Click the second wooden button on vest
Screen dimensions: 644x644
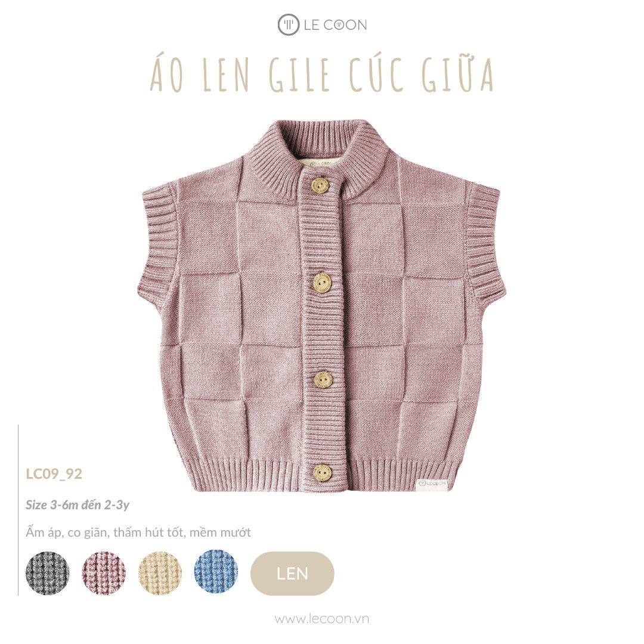point(322,283)
